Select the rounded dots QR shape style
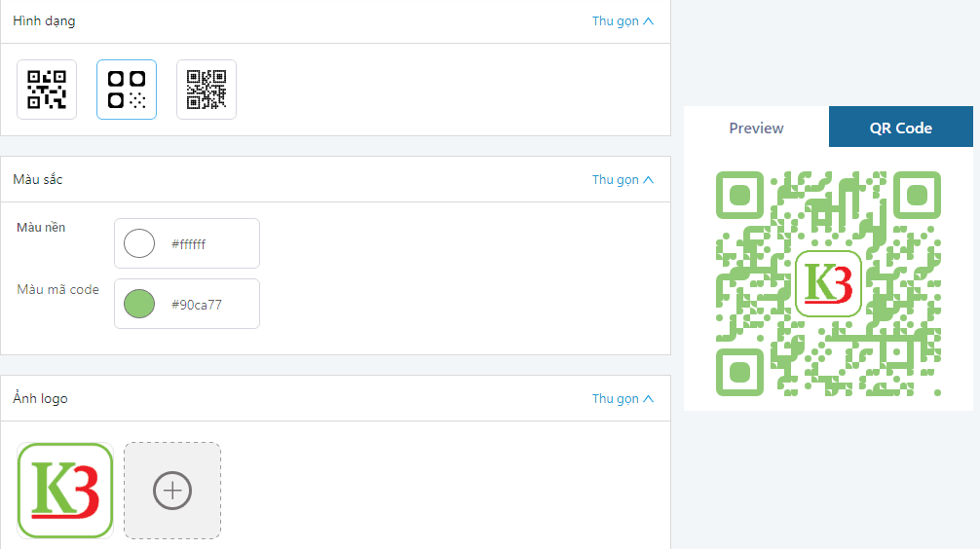The height and width of the screenshot is (549, 980). [x=127, y=90]
